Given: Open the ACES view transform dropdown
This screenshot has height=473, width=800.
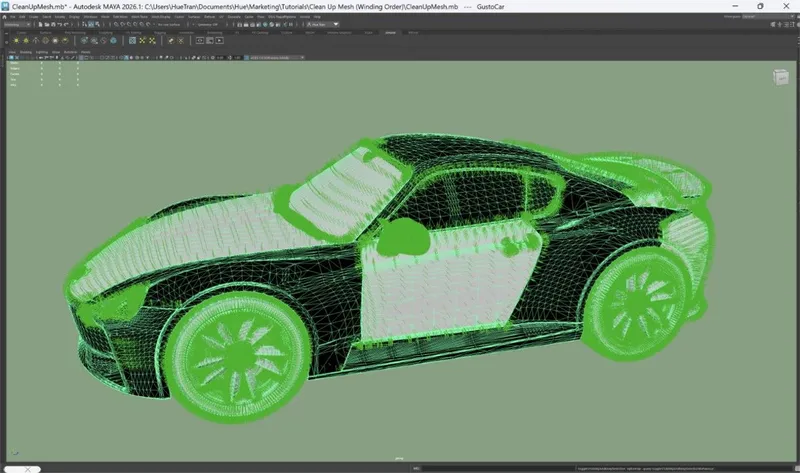Looking at the screenshot, I should pyautogui.click(x=277, y=58).
